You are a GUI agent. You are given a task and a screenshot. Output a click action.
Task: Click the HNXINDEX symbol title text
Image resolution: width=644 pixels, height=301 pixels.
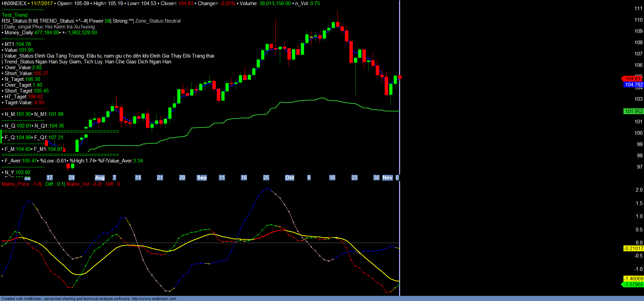click(x=14, y=3)
